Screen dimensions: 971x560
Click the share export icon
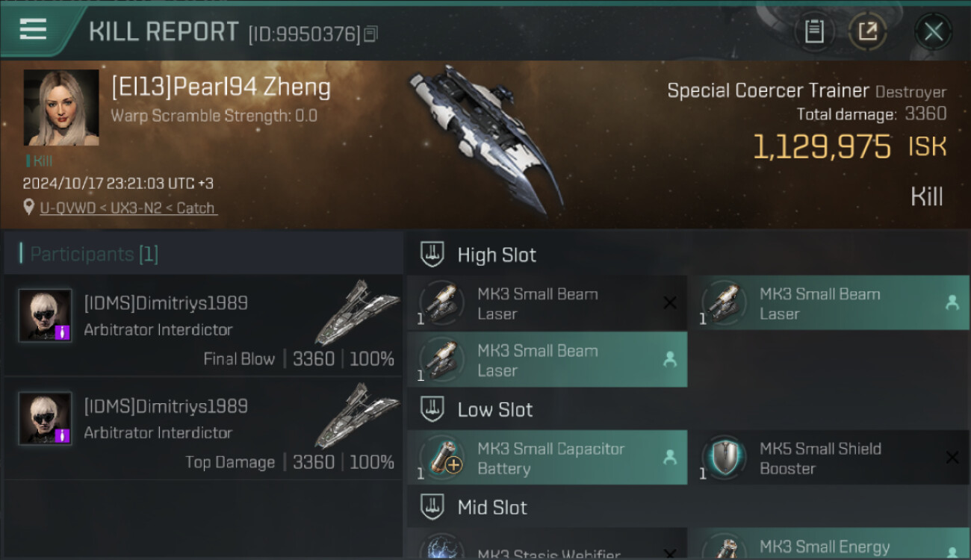coord(867,31)
